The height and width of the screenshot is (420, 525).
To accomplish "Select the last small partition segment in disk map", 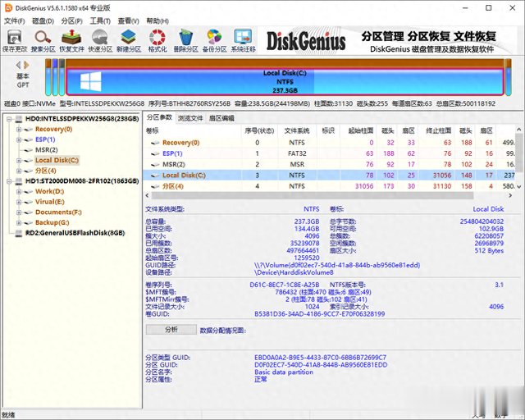I will [x=509, y=77].
